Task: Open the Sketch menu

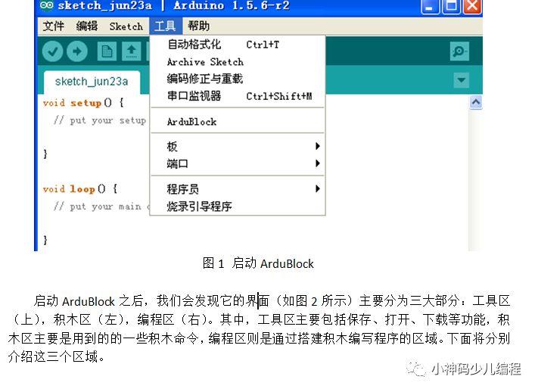Action: (126, 26)
